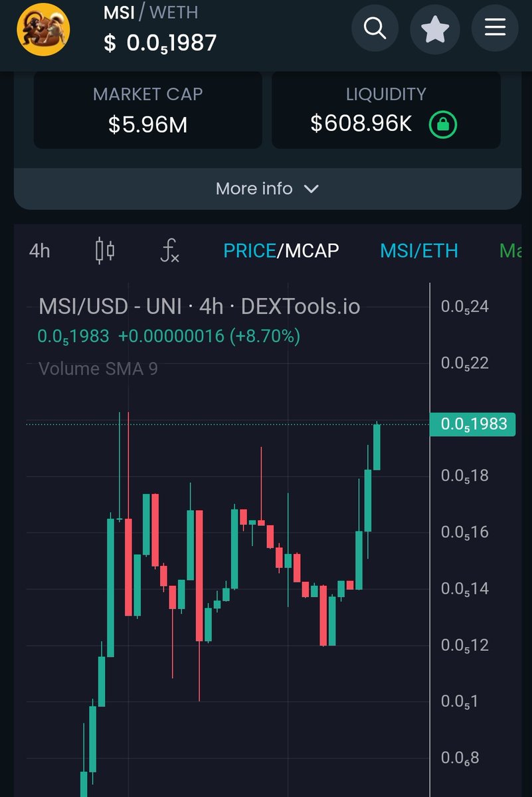Click the header price $ 0.0₅1987
Image resolution: width=532 pixels, height=797 pixels.
pyautogui.click(x=160, y=43)
